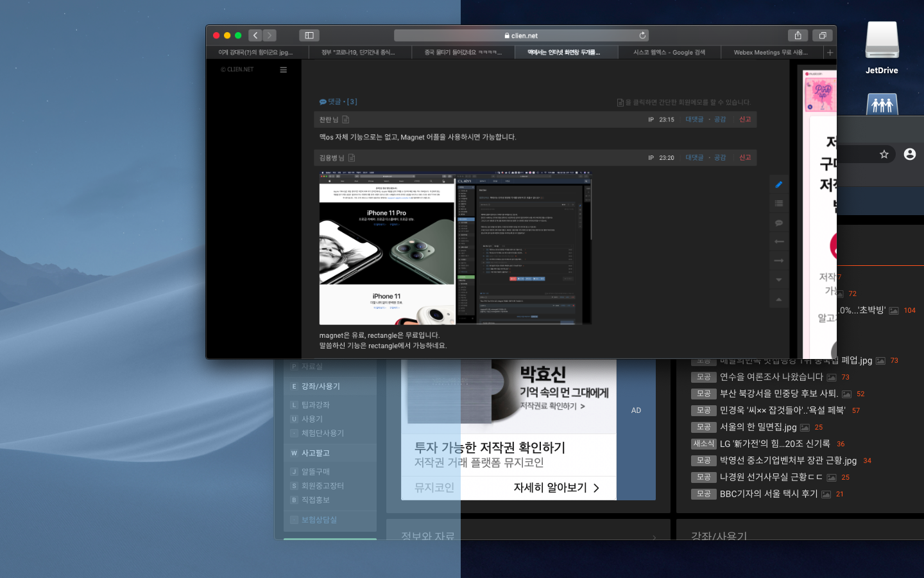Open 알뜰구매 in the back window sidebar
Screen dimensions: 924x578
coord(315,471)
